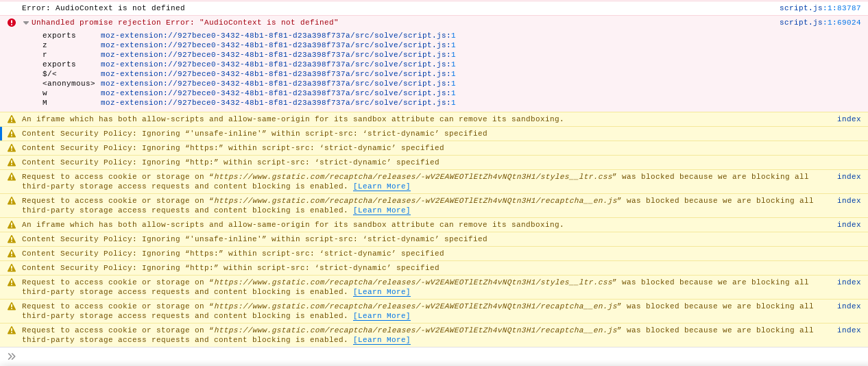This screenshot has width=868, height=366.
Task: Open source link script.js:1:69024
Action: [x=820, y=23]
